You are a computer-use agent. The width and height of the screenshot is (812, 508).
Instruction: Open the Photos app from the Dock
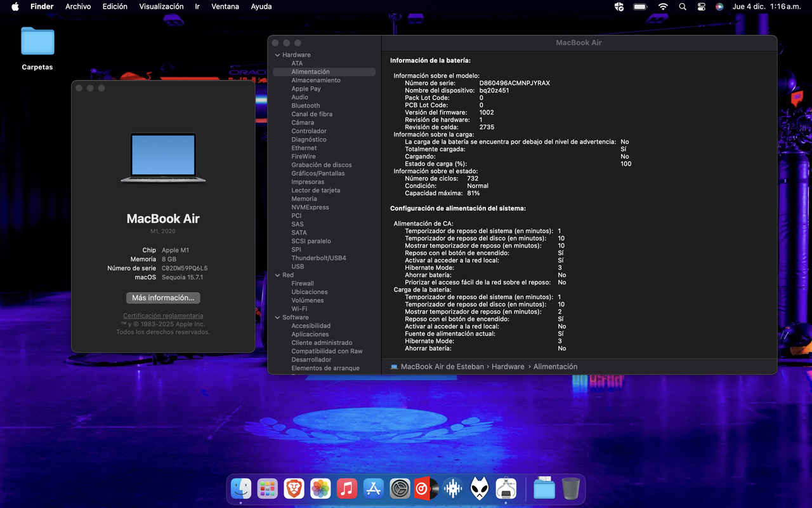[x=320, y=488]
